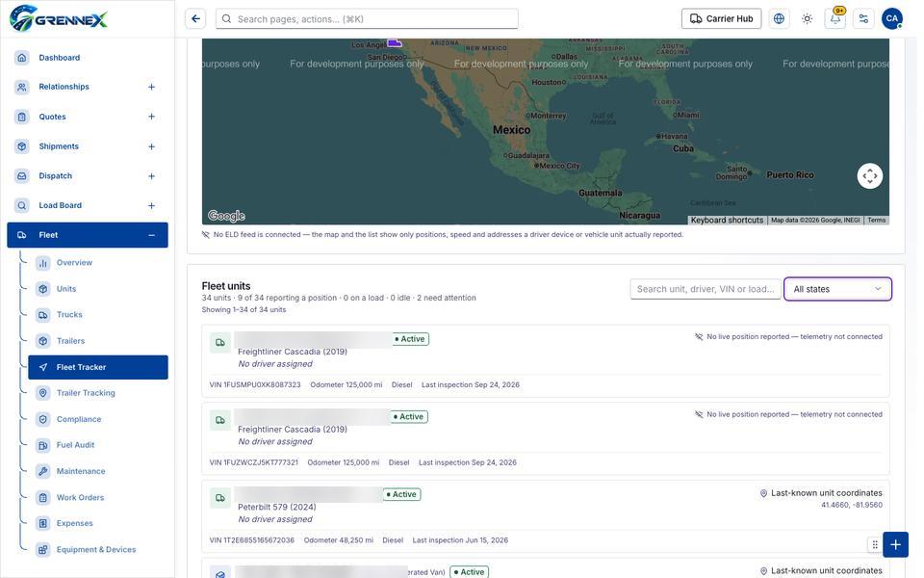
Task: Open Google logo link on map
Action: (226, 216)
